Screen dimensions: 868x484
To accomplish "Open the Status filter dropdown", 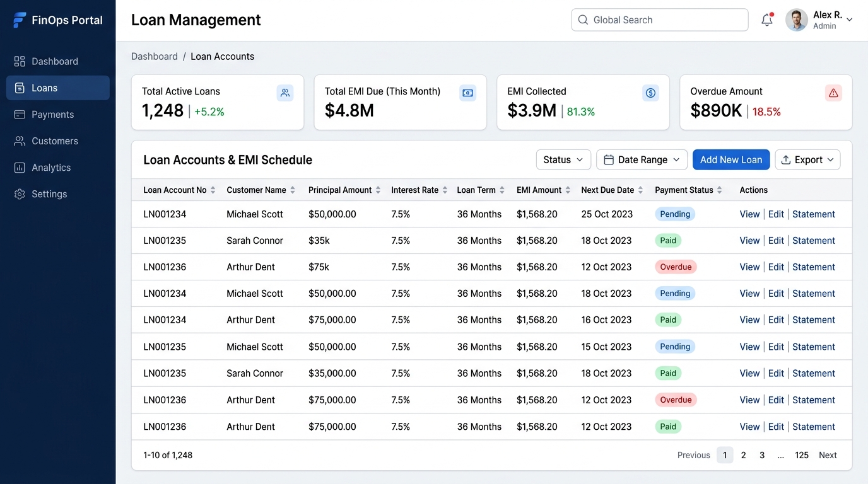I will pos(563,159).
